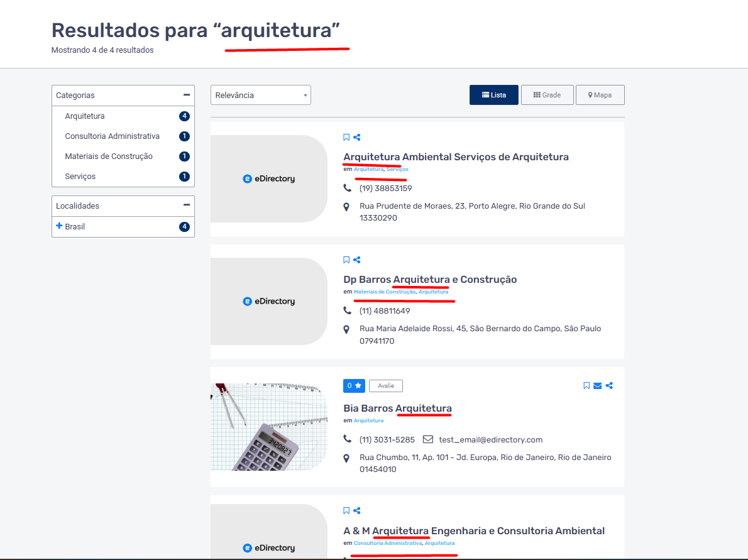The image size is (748, 560).
Task: Bookmark the Bia Barros Arquitetura listing
Action: [586, 385]
